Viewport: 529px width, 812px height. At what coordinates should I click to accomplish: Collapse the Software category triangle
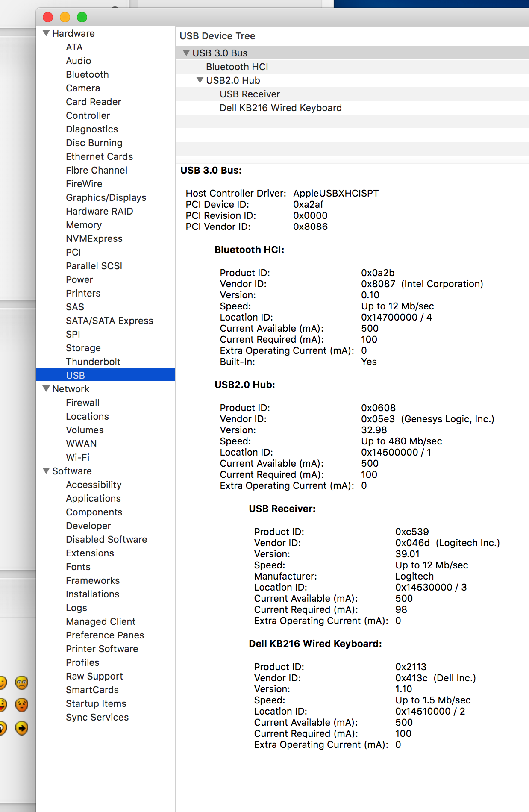click(46, 471)
